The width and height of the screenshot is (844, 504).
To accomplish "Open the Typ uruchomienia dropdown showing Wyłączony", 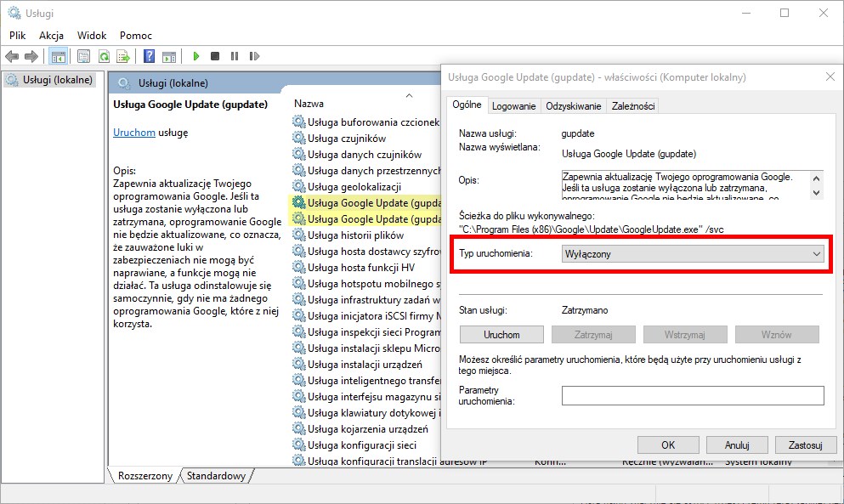I will click(694, 253).
